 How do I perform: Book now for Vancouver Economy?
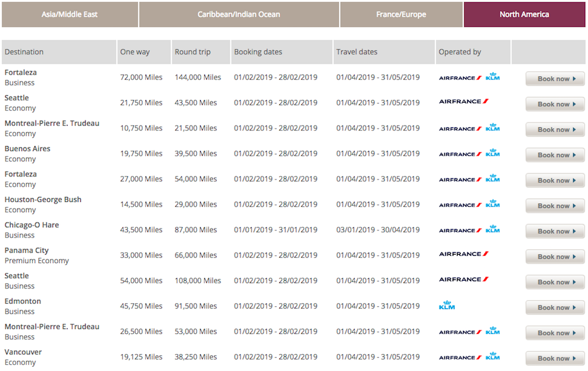[555, 359]
